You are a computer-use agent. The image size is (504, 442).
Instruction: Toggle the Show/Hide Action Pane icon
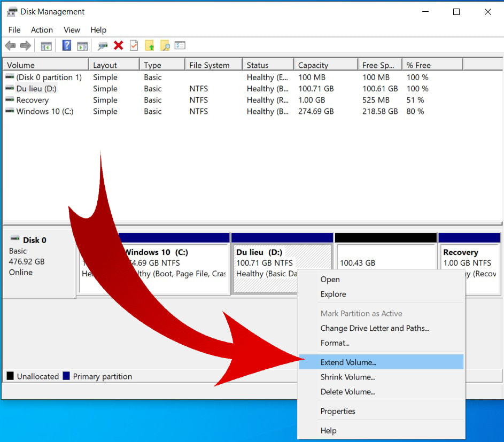(x=82, y=45)
